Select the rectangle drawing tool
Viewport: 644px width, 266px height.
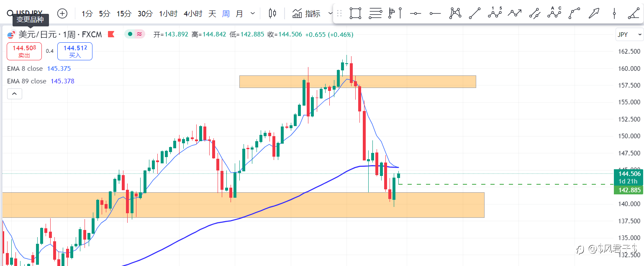pyautogui.click(x=355, y=13)
